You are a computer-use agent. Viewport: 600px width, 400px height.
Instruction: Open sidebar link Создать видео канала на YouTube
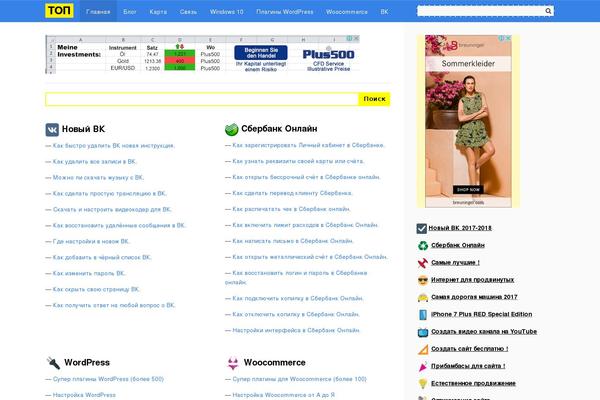point(484,331)
